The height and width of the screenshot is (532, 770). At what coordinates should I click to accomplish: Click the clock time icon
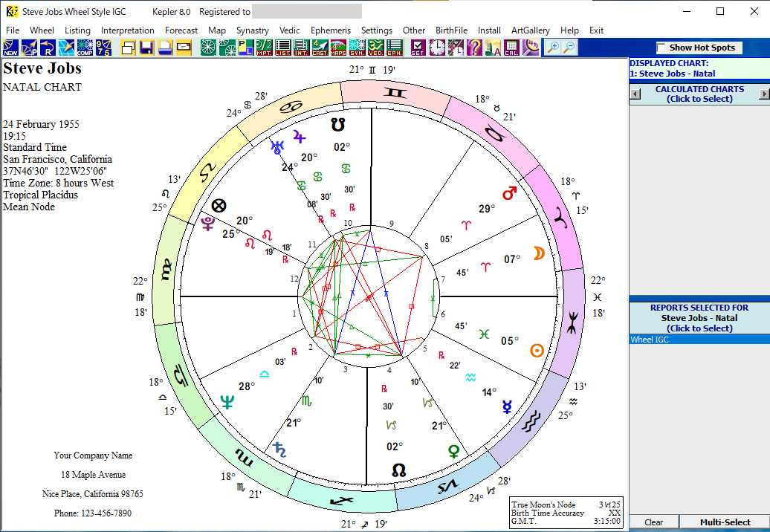tap(436, 48)
